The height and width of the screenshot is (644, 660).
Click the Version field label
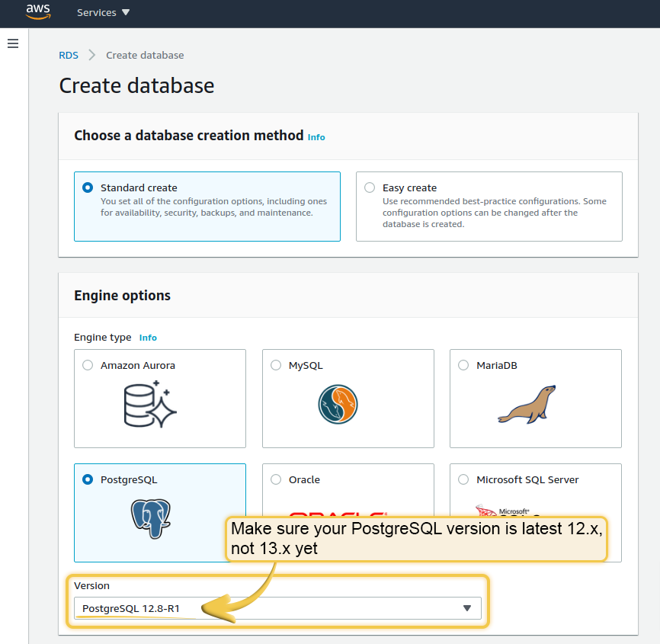(91, 585)
